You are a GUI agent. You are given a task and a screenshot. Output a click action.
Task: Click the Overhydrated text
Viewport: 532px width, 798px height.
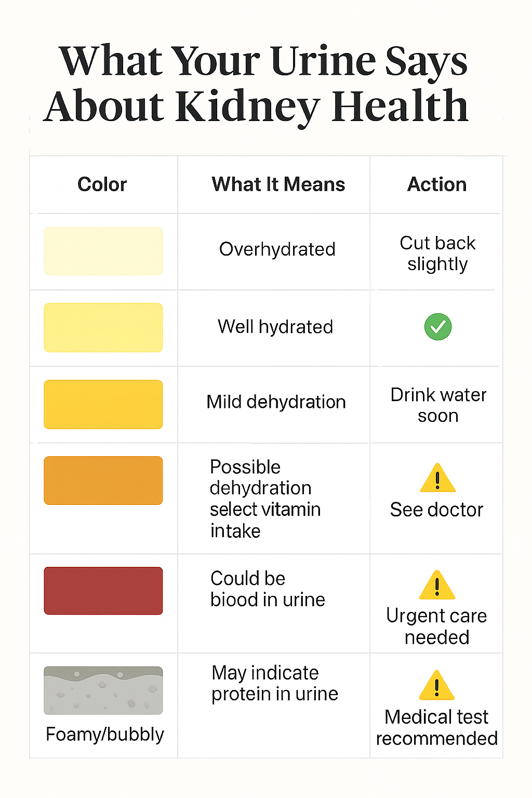(277, 249)
